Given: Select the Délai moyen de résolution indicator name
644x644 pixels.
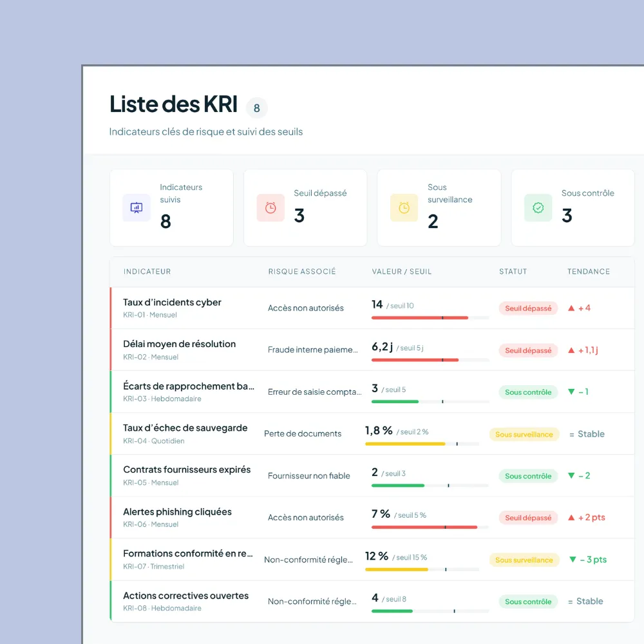Looking at the screenshot, I should tap(180, 344).
